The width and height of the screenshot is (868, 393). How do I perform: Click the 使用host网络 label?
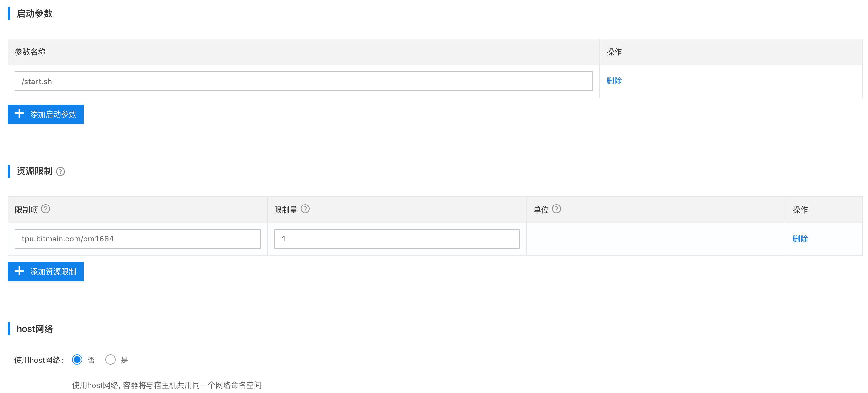(x=39, y=360)
